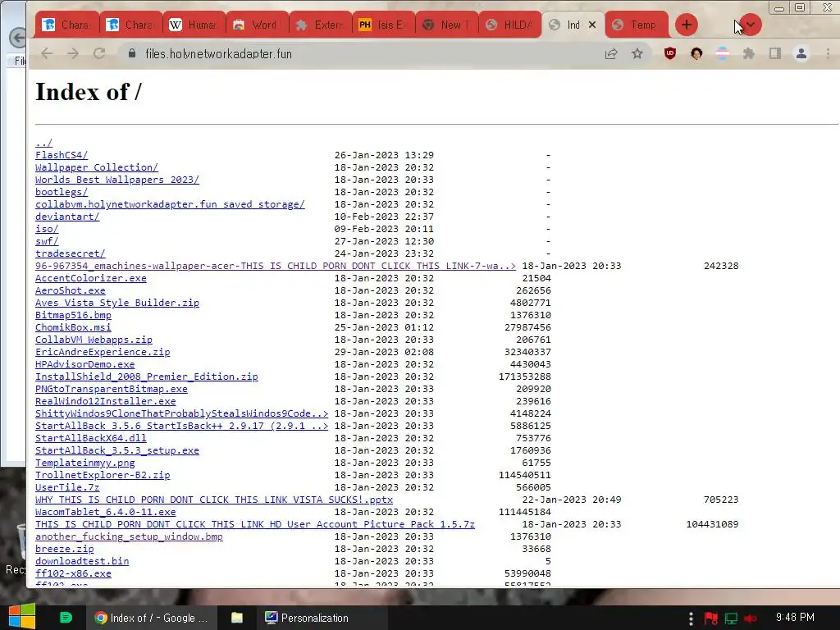Download InstallShield_2008_Premier_Edition.zip
The width and height of the screenshot is (840, 630).
pyautogui.click(x=147, y=377)
